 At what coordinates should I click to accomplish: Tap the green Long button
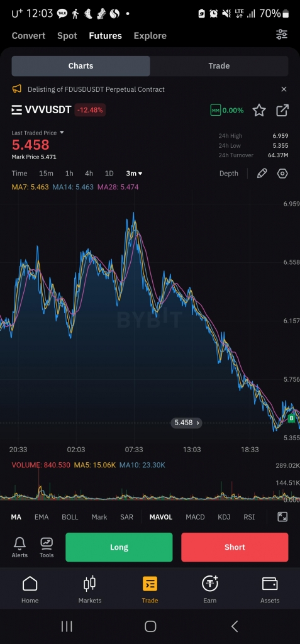coord(119,547)
